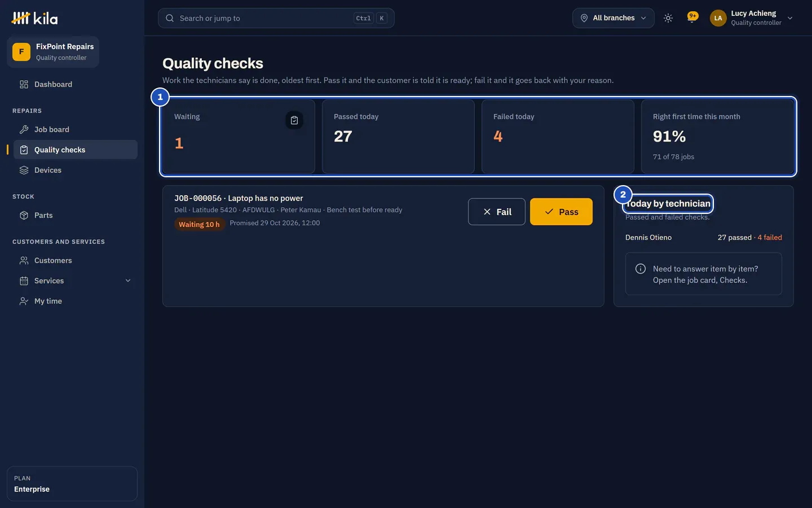Image resolution: width=812 pixels, height=508 pixels.
Task: Click the Right first time 91% card
Action: tap(717, 137)
